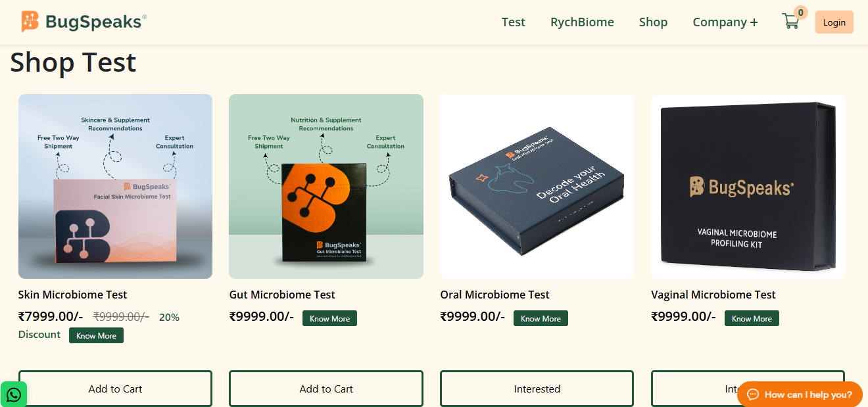Open the 'How can I help you?' chat
Screen dimensions: 868x407
(x=799, y=395)
